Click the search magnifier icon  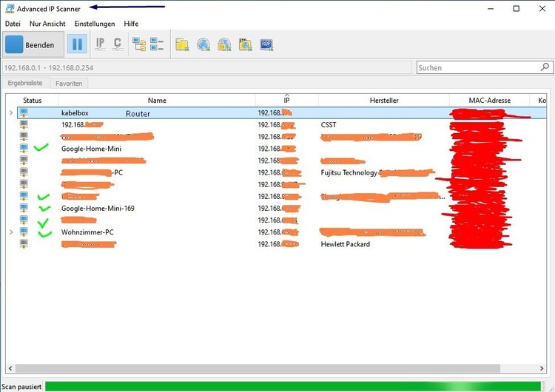coord(545,67)
